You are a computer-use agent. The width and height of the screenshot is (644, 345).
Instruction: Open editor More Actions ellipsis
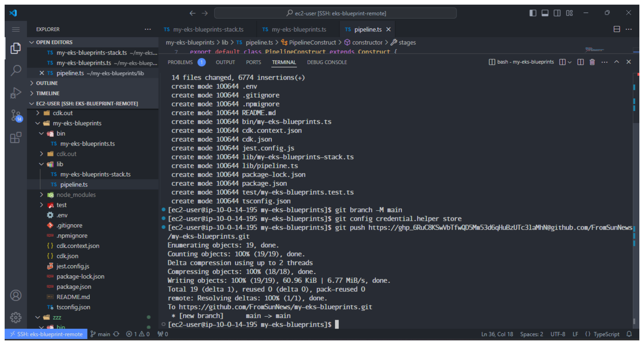[629, 29]
